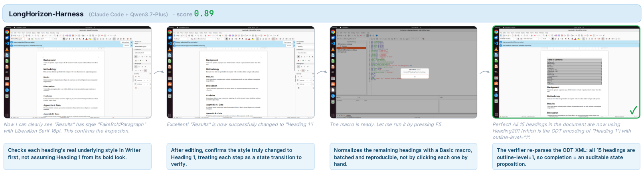The height and width of the screenshot is (175, 644).
Task: Click caption "The macro is ready"
Action: [x=386, y=124]
